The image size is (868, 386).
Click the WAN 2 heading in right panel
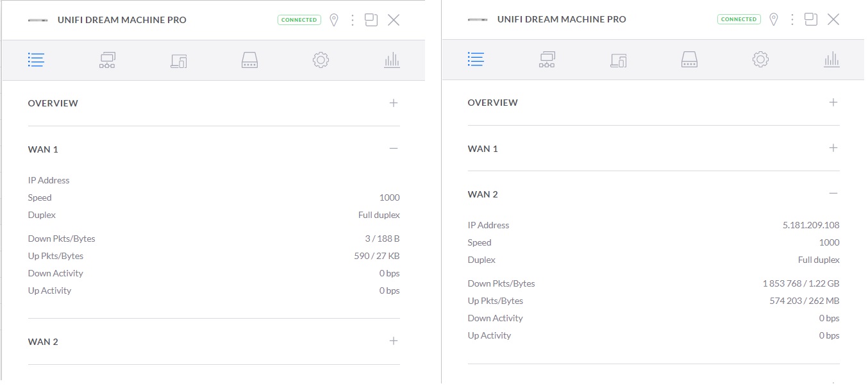(x=483, y=194)
